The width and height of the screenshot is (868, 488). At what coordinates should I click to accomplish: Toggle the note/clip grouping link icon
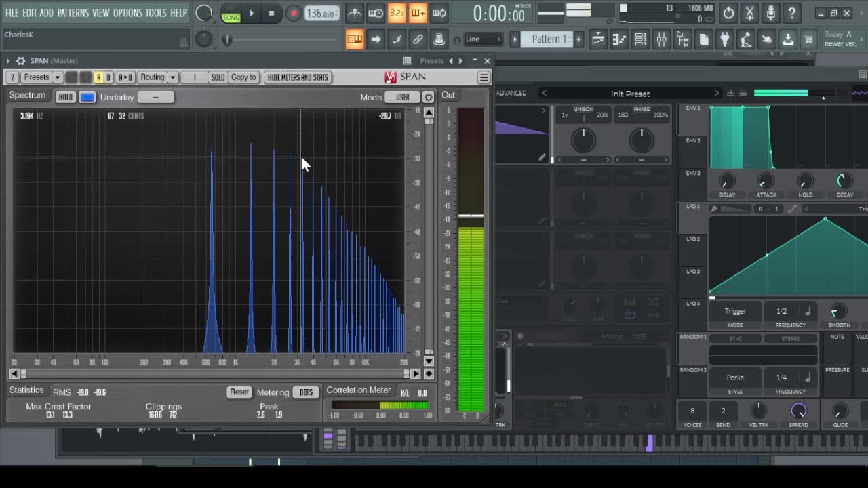point(418,39)
